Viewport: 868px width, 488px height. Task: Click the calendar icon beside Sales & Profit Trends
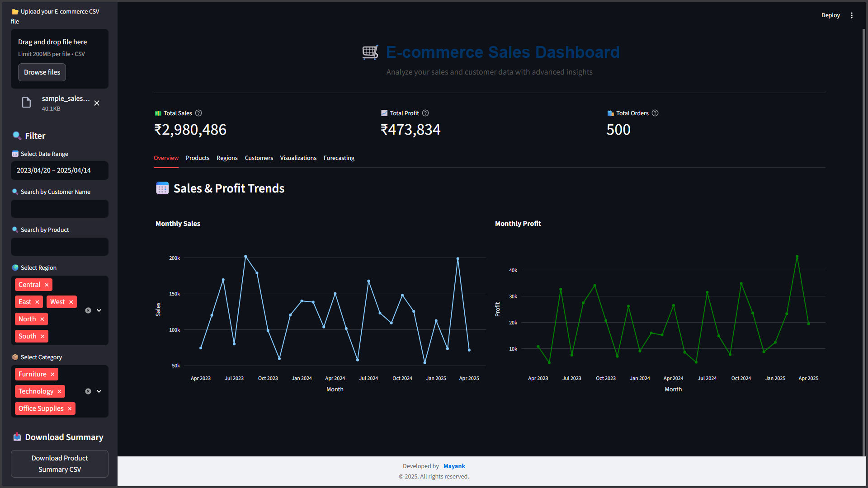coord(162,188)
